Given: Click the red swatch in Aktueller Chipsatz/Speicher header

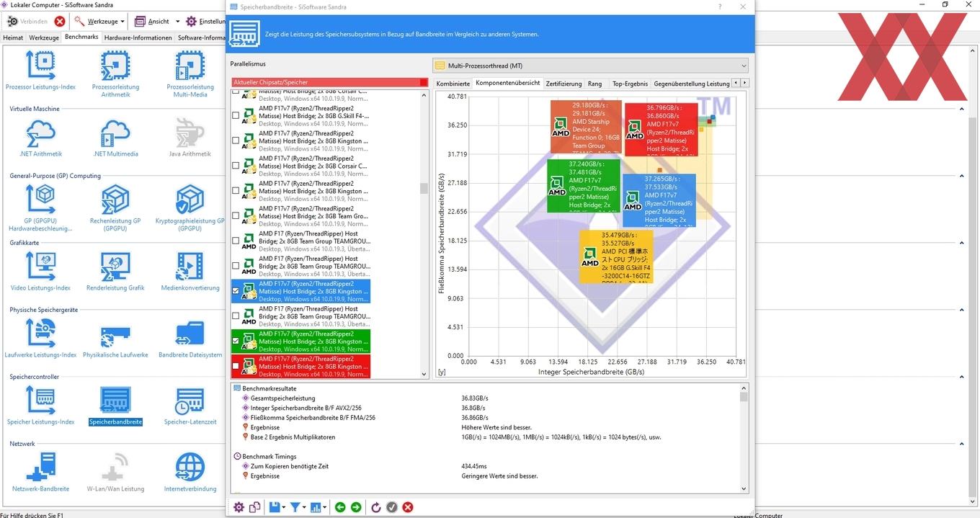Looking at the screenshot, I should click(424, 82).
